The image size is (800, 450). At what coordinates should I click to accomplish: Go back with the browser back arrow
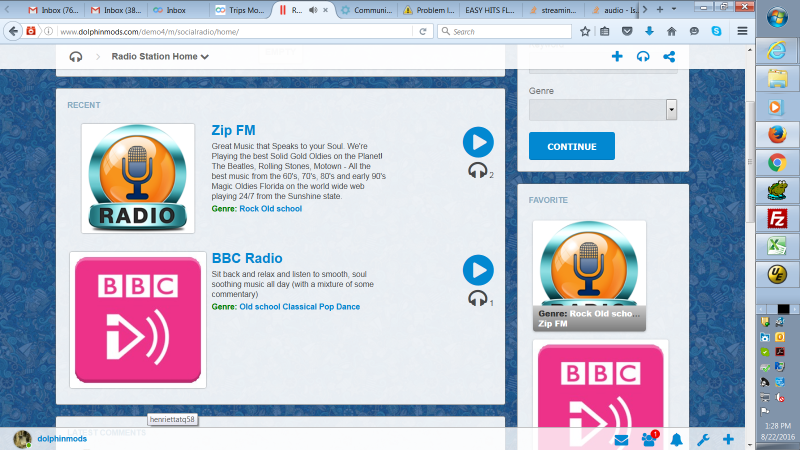pyautogui.click(x=13, y=31)
